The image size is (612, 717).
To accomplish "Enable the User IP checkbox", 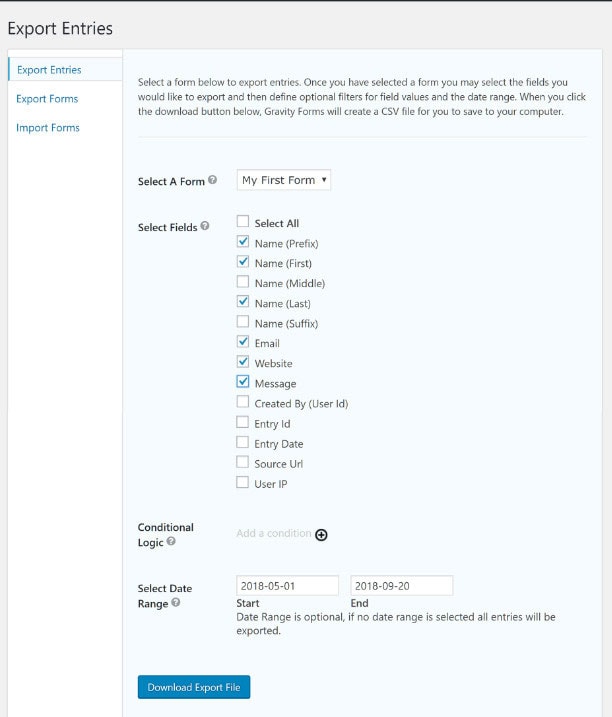I will (x=243, y=482).
